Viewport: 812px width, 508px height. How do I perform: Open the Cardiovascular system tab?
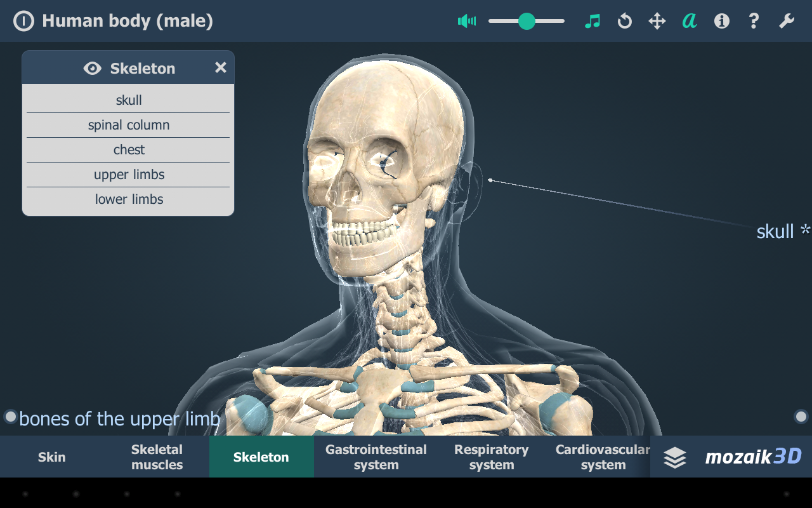(x=601, y=457)
